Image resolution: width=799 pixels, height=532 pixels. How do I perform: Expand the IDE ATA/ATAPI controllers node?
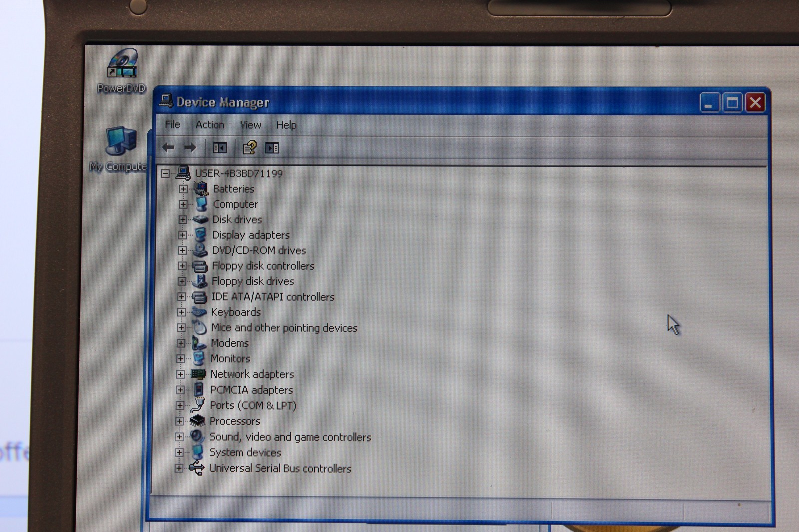182,297
